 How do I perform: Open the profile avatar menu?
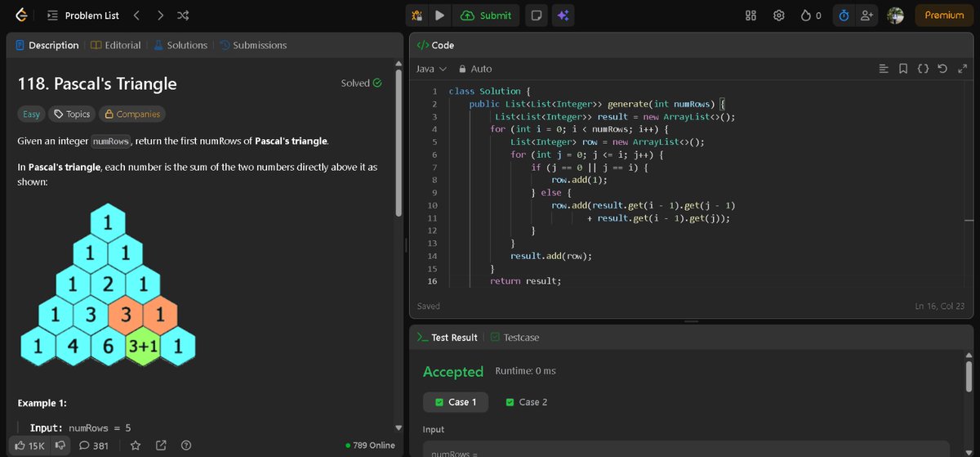pyautogui.click(x=896, y=15)
